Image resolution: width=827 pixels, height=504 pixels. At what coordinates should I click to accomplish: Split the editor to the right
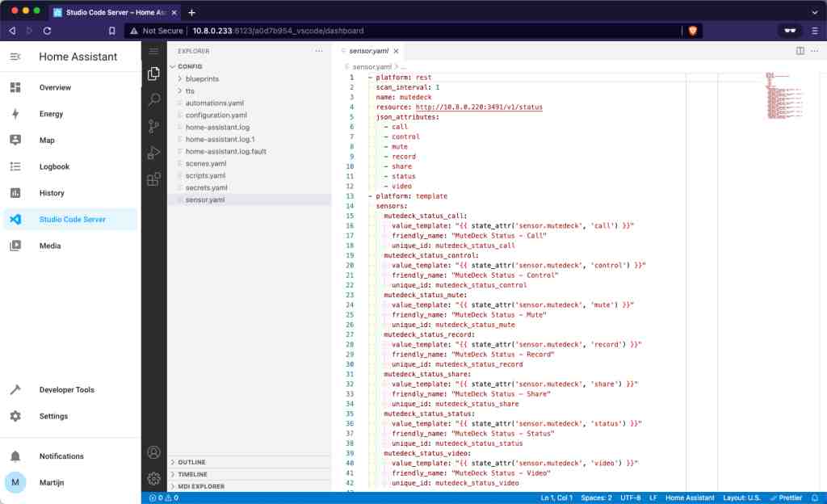(x=800, y=51)
